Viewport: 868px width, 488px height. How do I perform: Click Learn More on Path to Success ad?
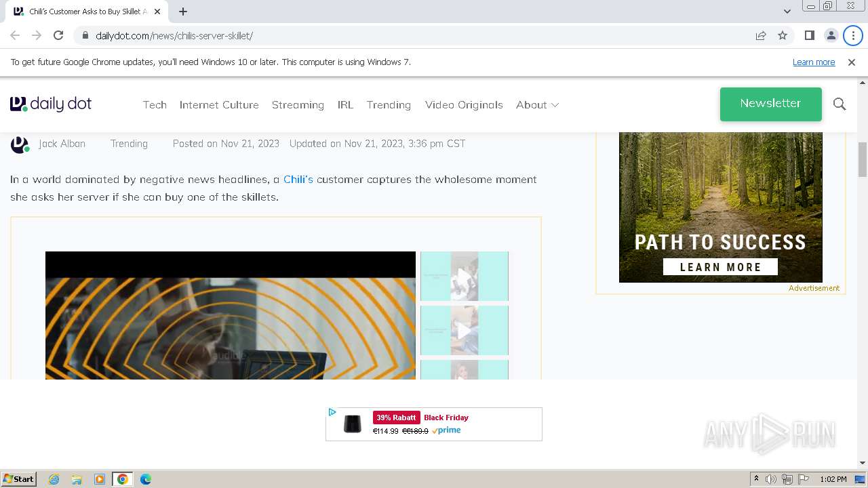pos(720,266)
